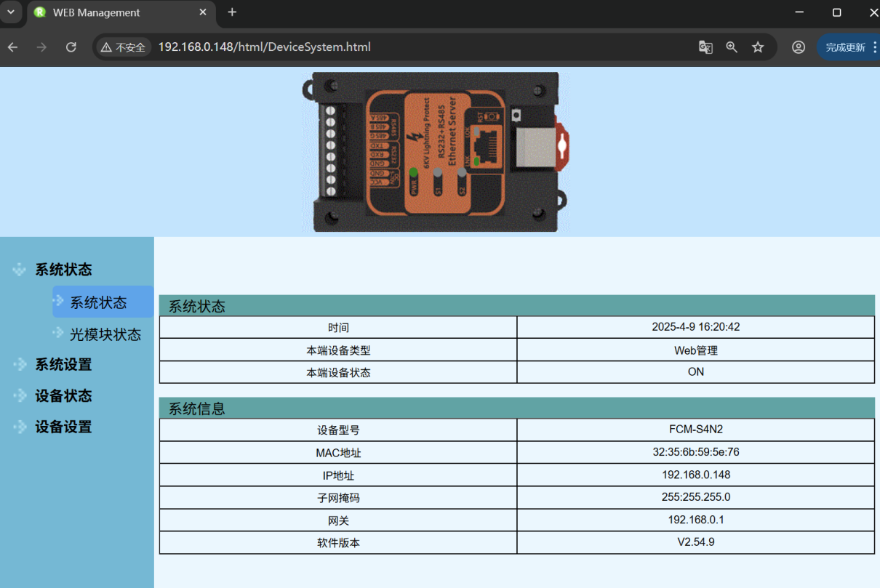
Task: Click the browser back arrow
Action: [12, 47]
